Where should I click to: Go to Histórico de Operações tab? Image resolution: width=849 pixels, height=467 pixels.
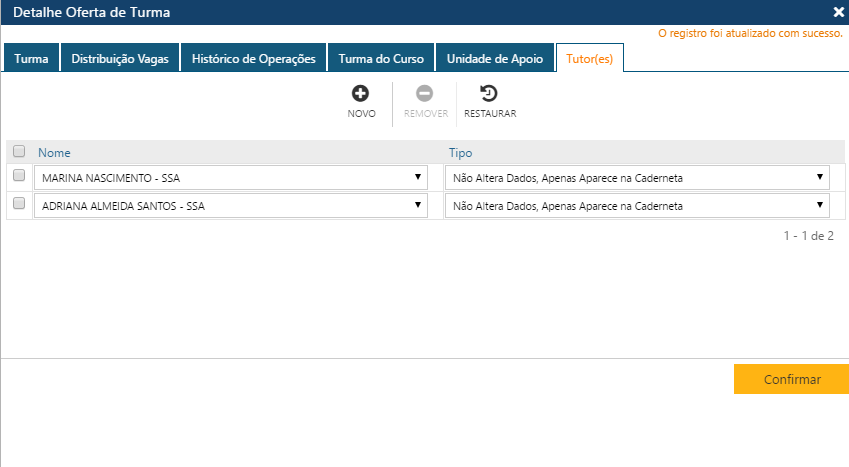coord(254,59)
